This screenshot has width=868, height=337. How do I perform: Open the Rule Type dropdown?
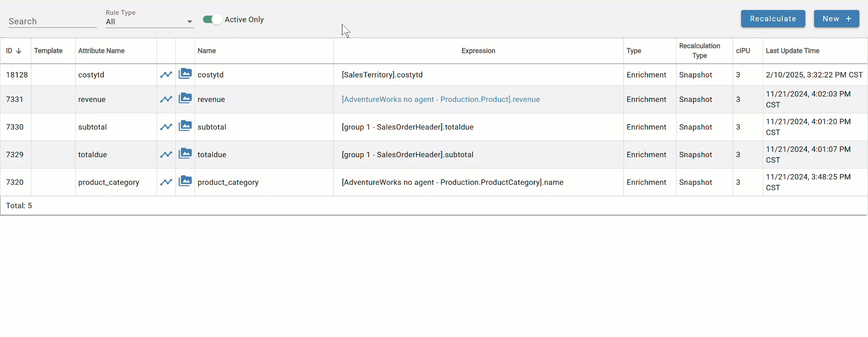150,22
